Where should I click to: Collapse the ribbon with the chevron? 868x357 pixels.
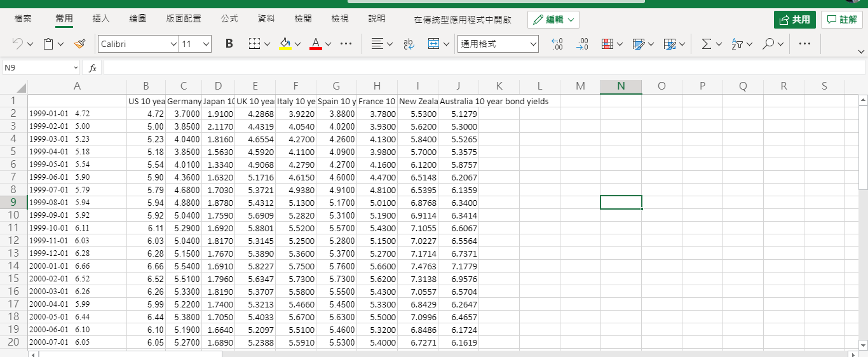[x=862, y=51]
